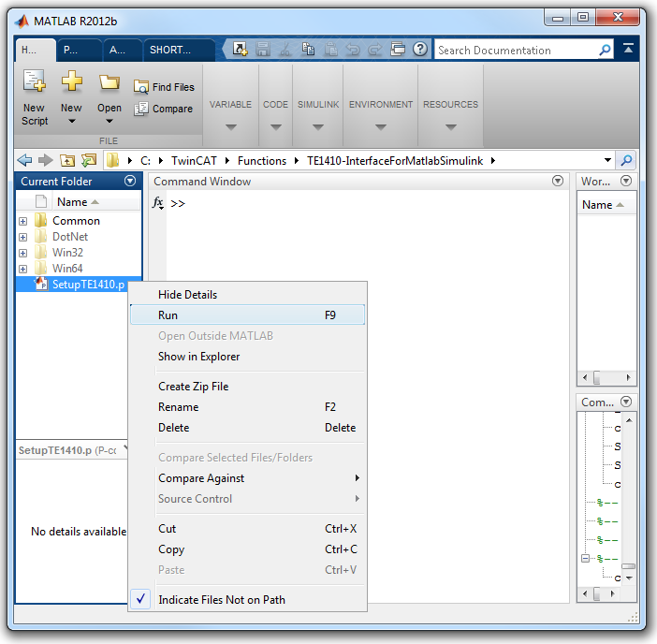Choose Create Zip File from context menu

[247, 387]
